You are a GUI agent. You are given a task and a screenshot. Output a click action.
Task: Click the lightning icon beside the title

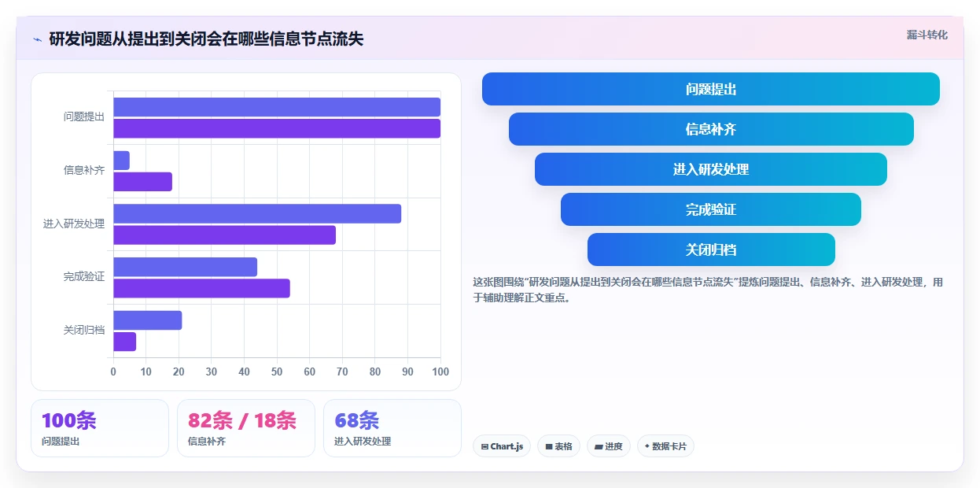click(x=37, y=39)
